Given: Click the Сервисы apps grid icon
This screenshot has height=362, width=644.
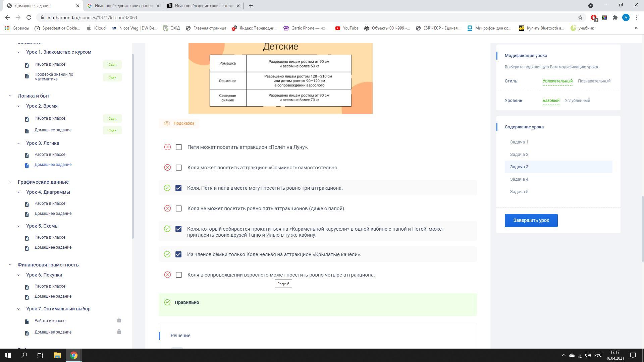Looking at the screenshot, I should coord(7,28).
